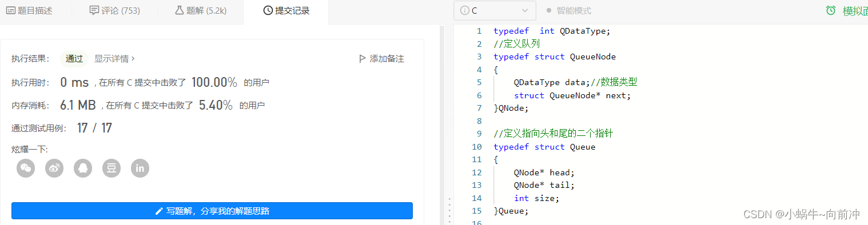Click line 'QDataType data;//数据类型'
Image resolution: width=868 pixels, height=225 pixels.
tap(576, 82)
